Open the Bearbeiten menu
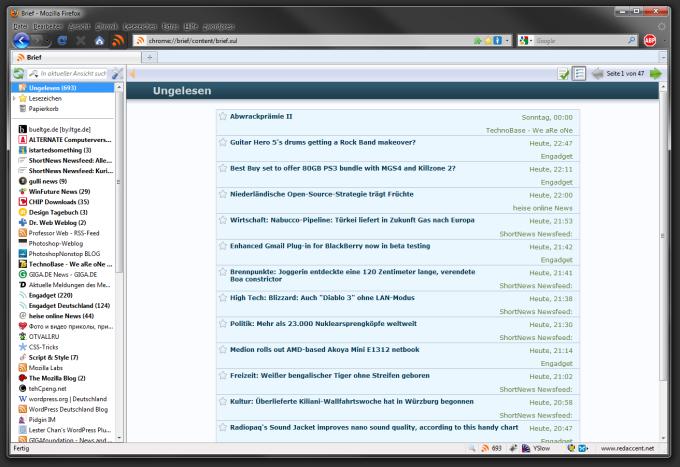Screen dimensions: 680x467 pos(48,26)
